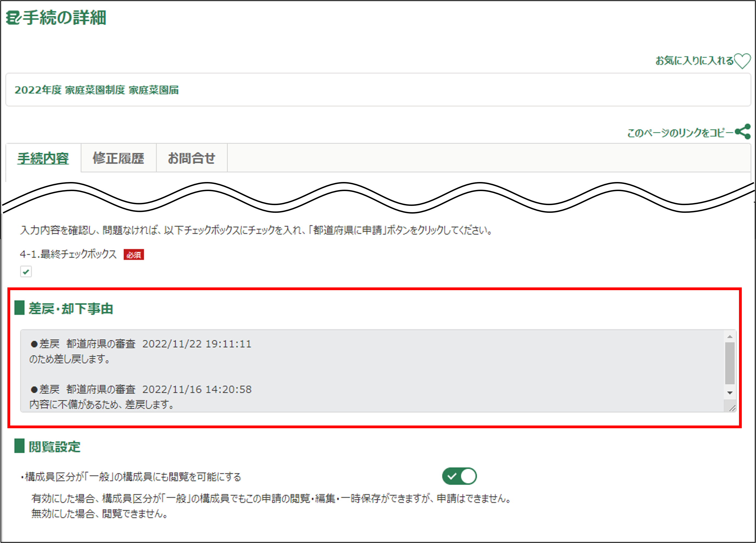Screen dimensions: 756x543
Task: Click the このページのリンクをコピー text link
Action: point(680,133)
